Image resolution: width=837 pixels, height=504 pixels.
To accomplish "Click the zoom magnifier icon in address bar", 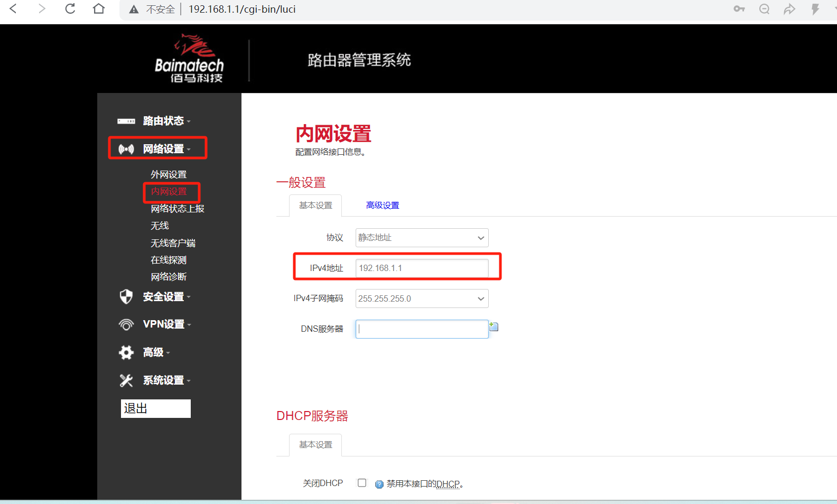I will click(x=764, y=9).
